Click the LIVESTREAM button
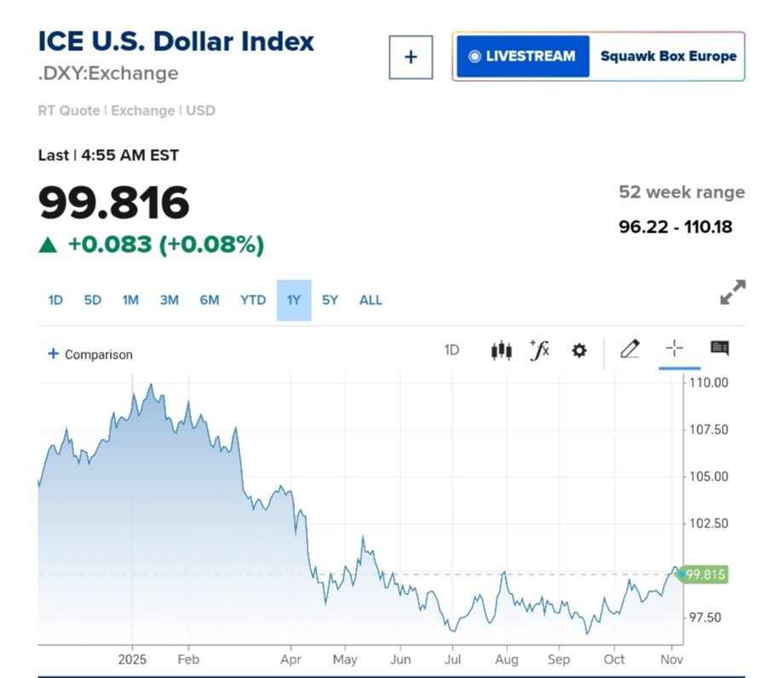Image resolution: width=784 pixels, height=678 pixels. coord(522,56)
